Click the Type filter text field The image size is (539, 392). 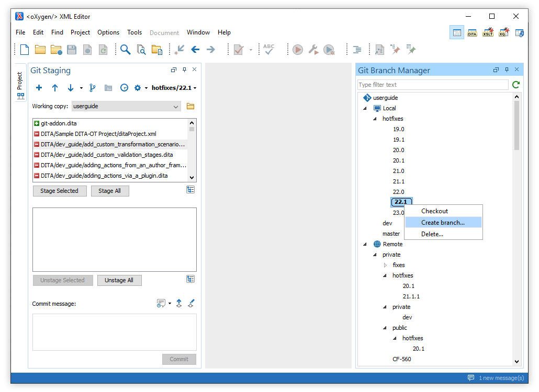(x=433, y=85)
